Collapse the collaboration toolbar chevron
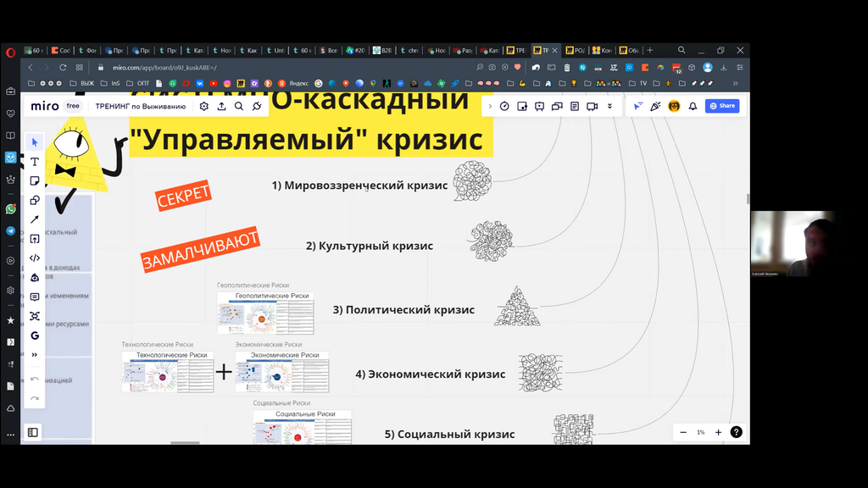Screen dimensions: 868x488 [490, 106]
